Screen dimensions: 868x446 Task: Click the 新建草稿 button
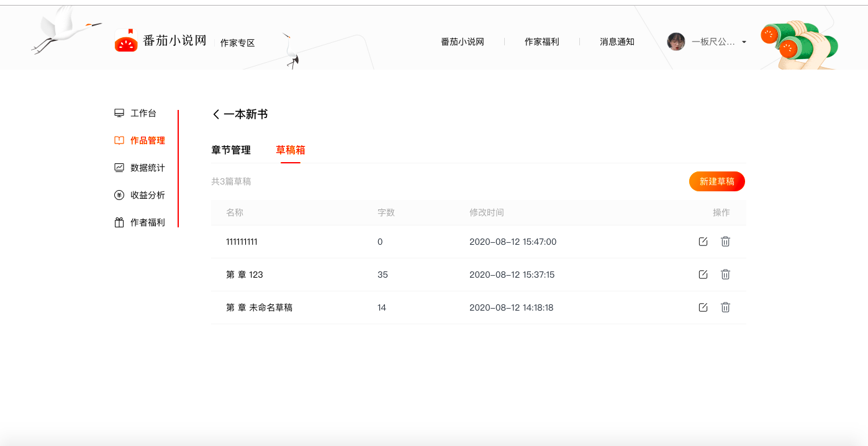[x=717, y=181]
